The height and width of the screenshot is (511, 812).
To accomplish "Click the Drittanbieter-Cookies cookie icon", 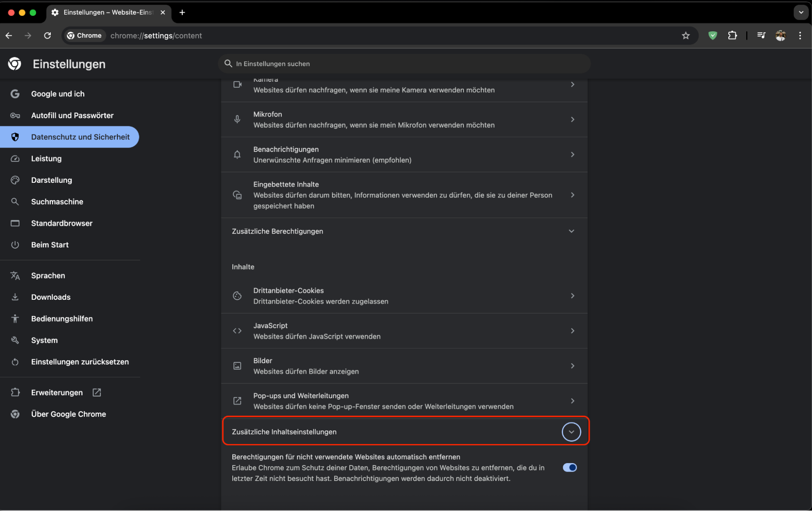I will coord(237,296).
